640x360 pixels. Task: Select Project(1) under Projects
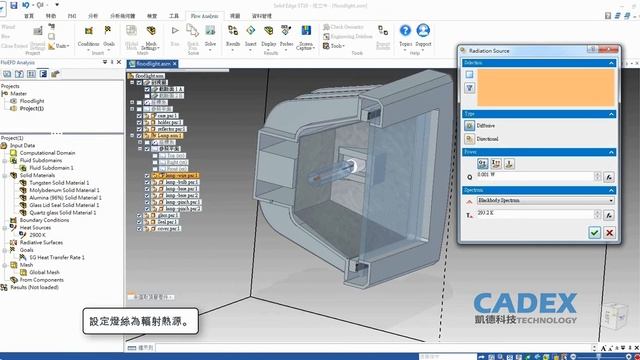[x=31, y=108]
